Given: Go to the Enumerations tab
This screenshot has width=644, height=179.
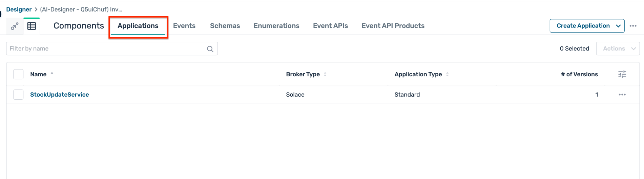Looking at the screenshot, I should coord(276,26).
